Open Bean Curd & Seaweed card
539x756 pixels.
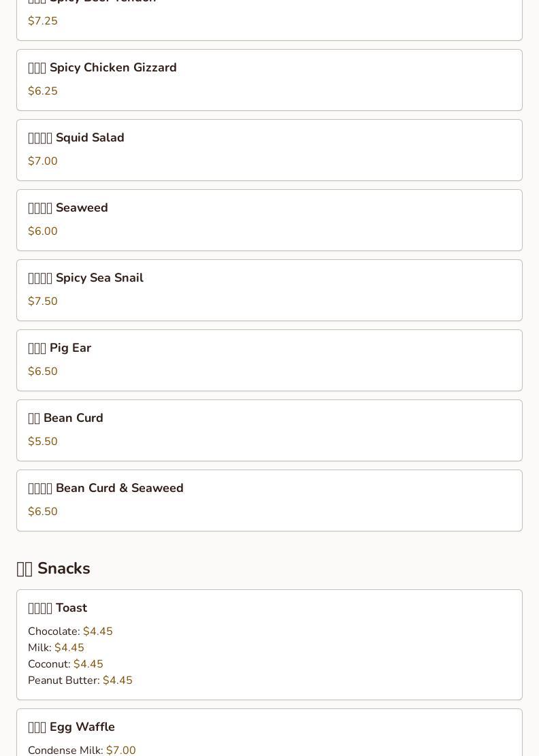pyautogui.click(x=269, y=500)
